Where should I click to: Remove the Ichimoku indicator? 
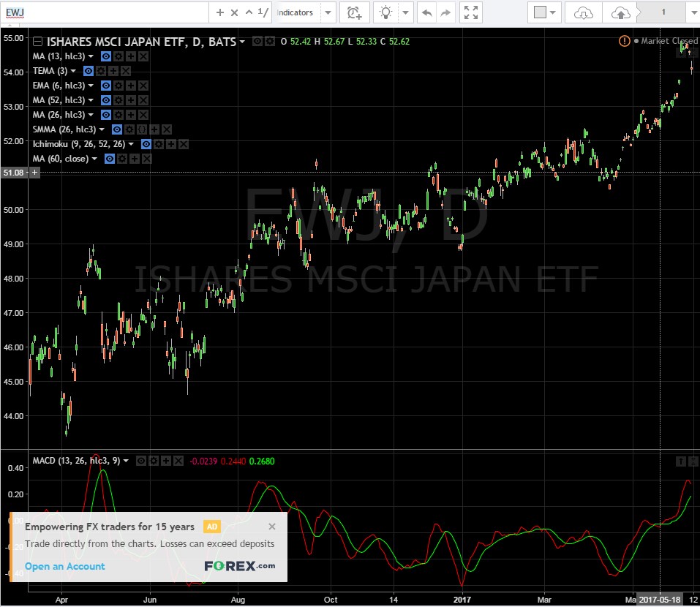click(184, 144)
